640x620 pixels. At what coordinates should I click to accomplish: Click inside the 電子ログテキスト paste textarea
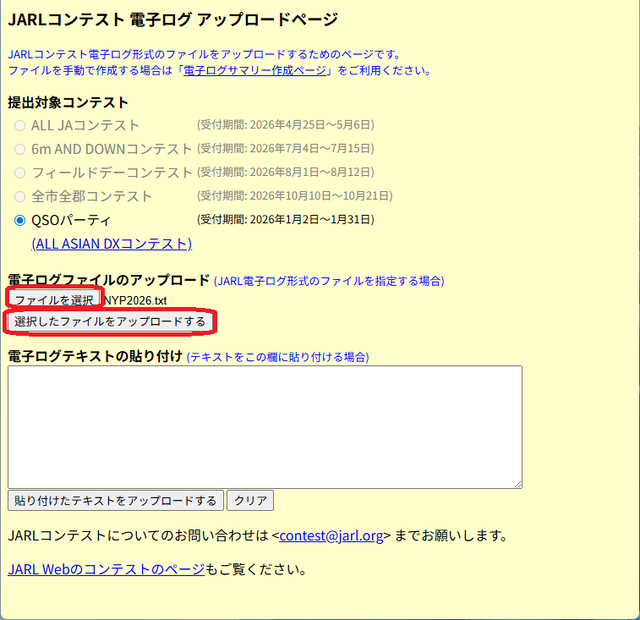(265, 427)
